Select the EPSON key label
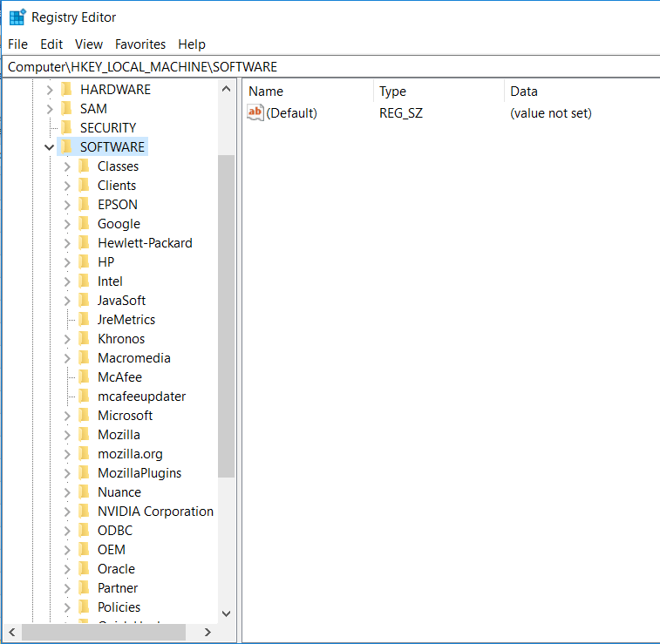The height and width of the screenshot is (644, 660). [x=118, y=205]
